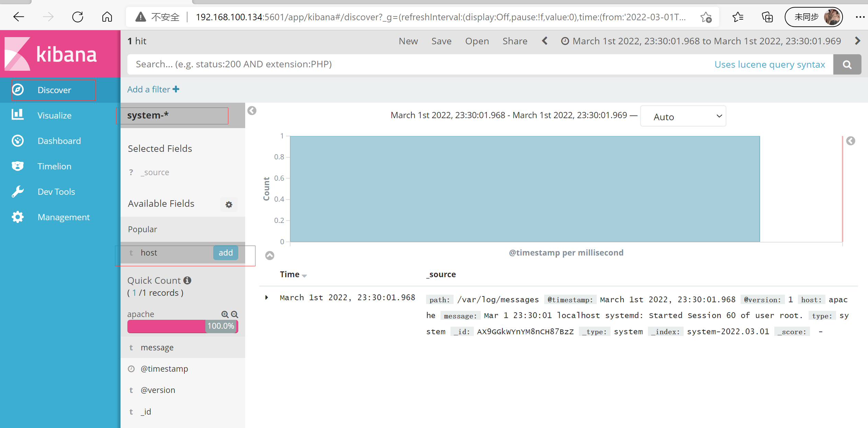Open the Dashboard section icon
Screen dimensions: 868x428
[x=18, y=140]
